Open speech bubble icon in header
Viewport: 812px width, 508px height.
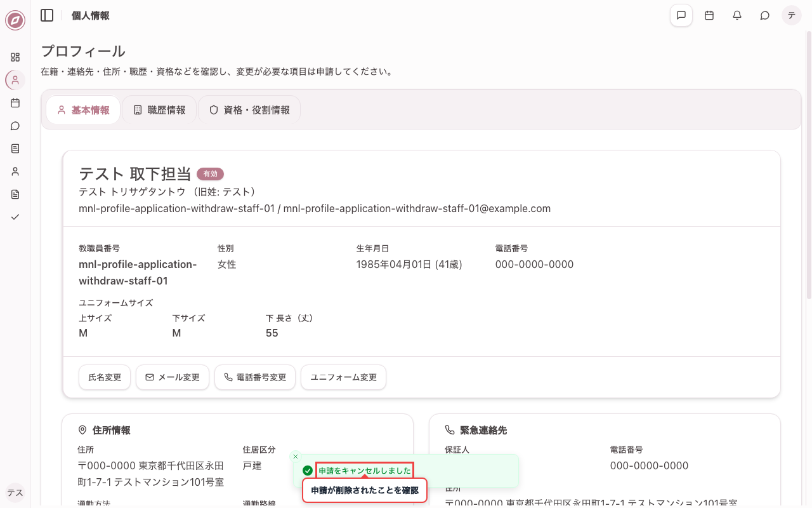pos(765,15)
